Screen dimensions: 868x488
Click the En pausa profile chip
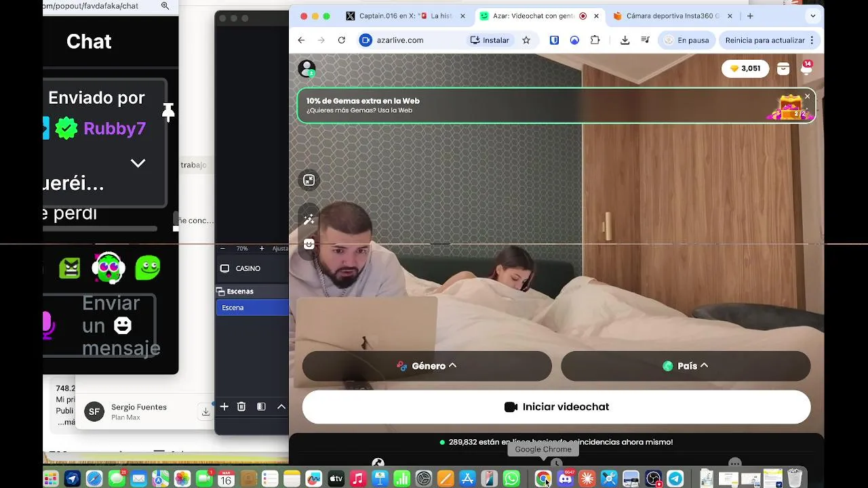[686, 40]
